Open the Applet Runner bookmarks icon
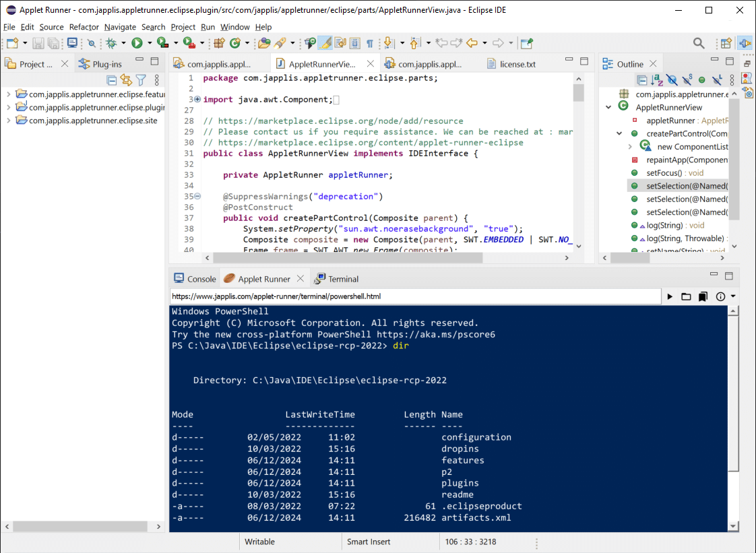 703,296
